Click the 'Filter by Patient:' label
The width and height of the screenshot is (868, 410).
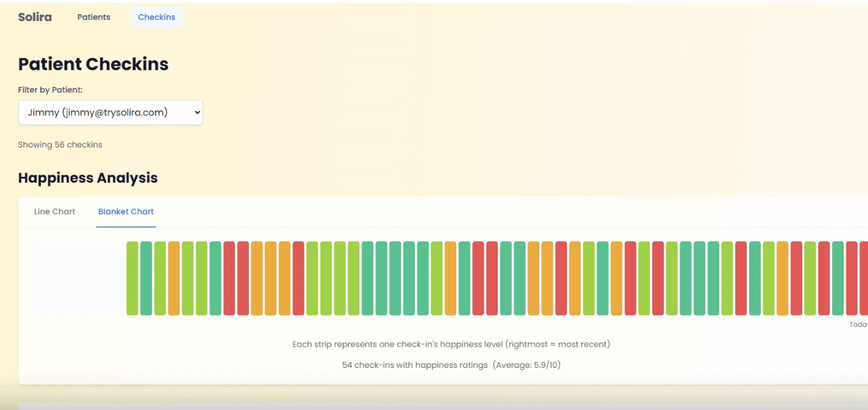pyautogui.click(x=50, y=90)
